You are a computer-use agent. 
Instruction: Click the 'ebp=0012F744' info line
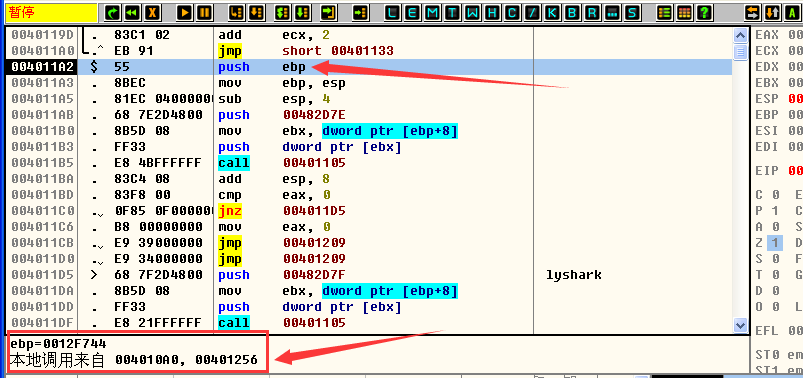pyautogui.click(x=58, y=344)
